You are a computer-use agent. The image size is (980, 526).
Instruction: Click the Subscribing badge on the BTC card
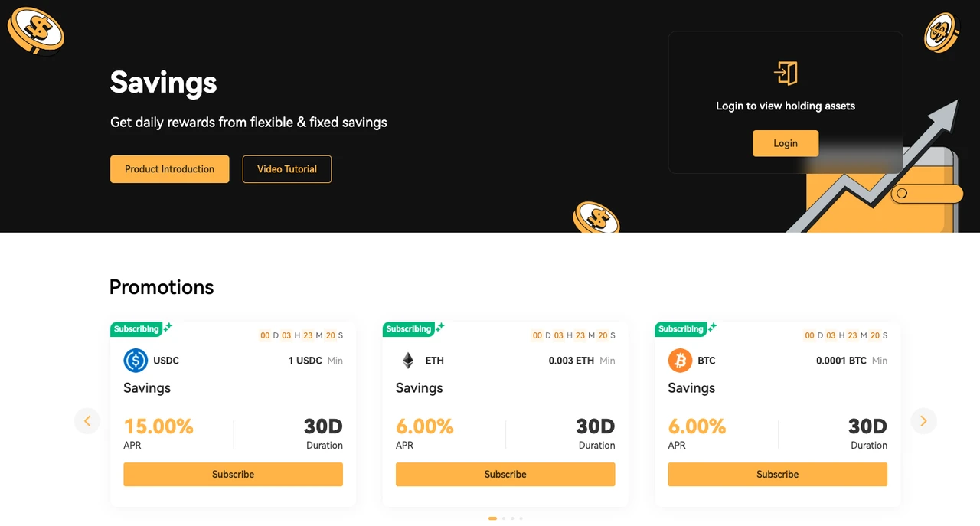coord(681,329)
